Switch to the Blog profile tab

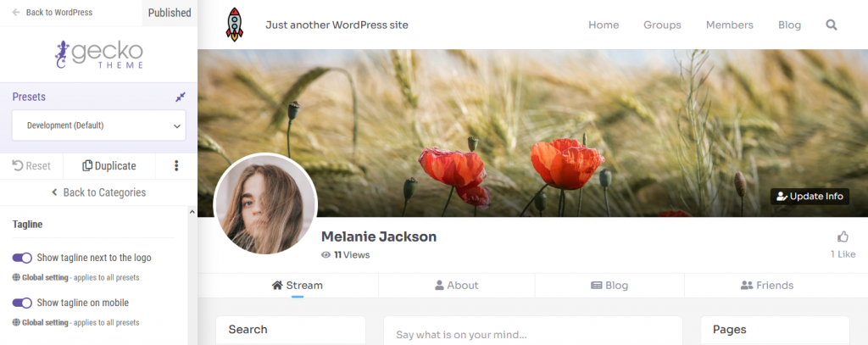click(609, 286)
